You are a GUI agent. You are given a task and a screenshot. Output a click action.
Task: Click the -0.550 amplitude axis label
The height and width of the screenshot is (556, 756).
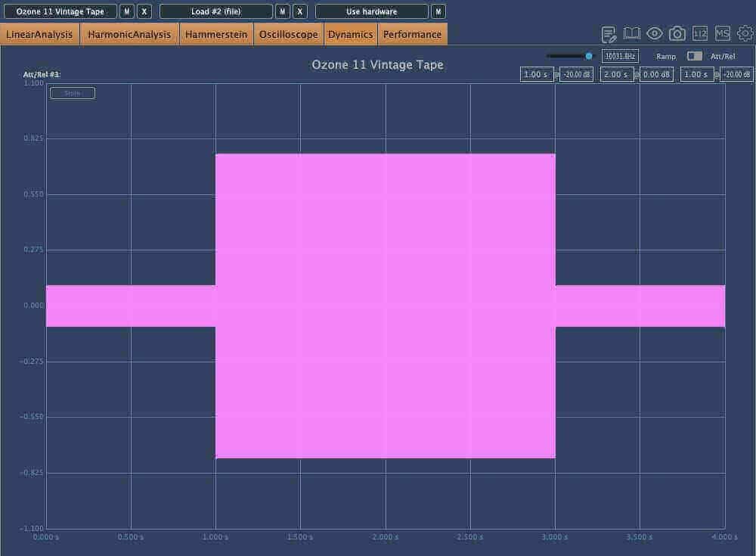tap(32, 417)
